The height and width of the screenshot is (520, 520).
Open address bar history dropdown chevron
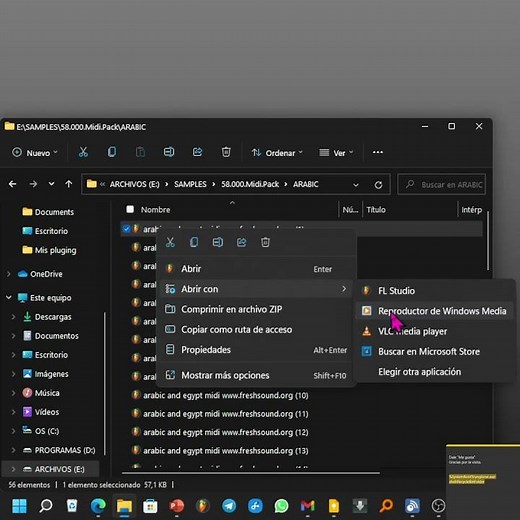click(x=356, y=185)
